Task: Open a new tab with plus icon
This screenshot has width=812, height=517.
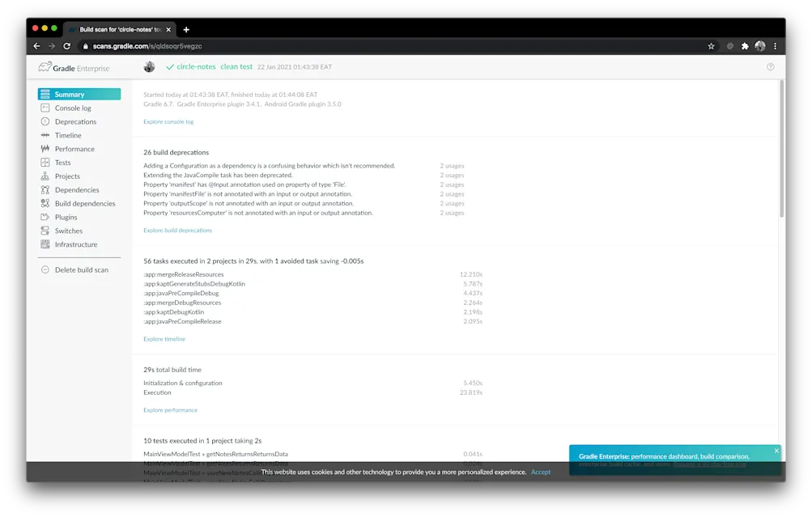Action: tap(186, 29)
